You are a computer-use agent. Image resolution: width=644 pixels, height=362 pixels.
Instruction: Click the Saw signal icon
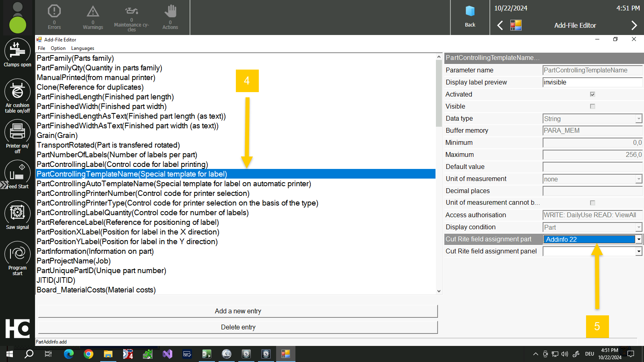pyautogui.click(x=17, y=213)
